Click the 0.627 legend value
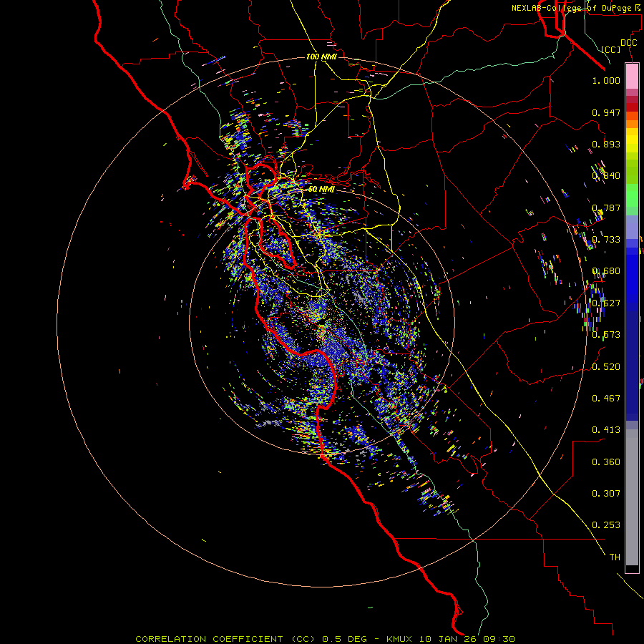 (606, 303)
